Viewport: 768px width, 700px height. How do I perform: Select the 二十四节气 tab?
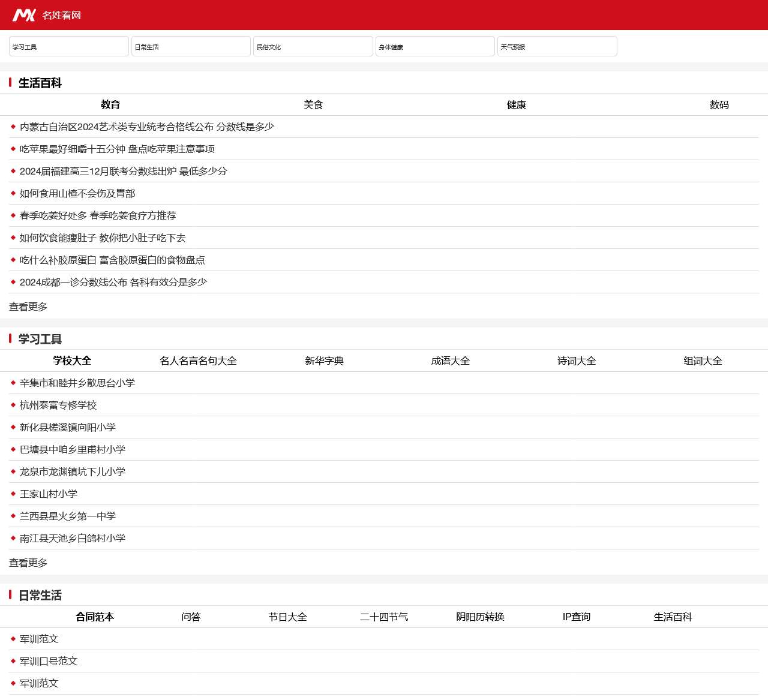[384, 617]
